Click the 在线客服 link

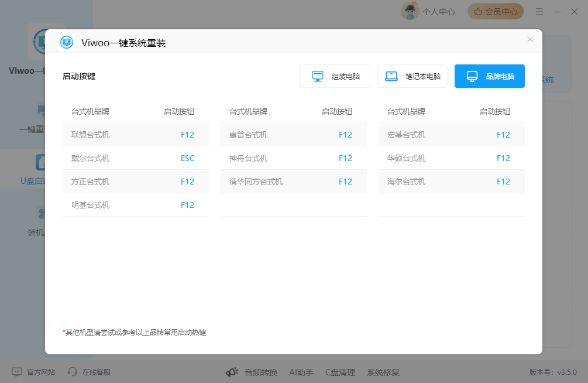point(97,372)
